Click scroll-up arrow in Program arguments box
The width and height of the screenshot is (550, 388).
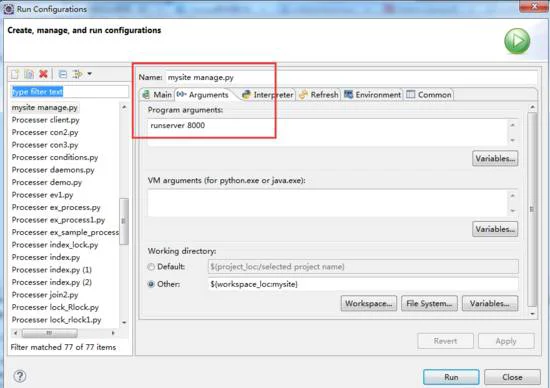512,125
